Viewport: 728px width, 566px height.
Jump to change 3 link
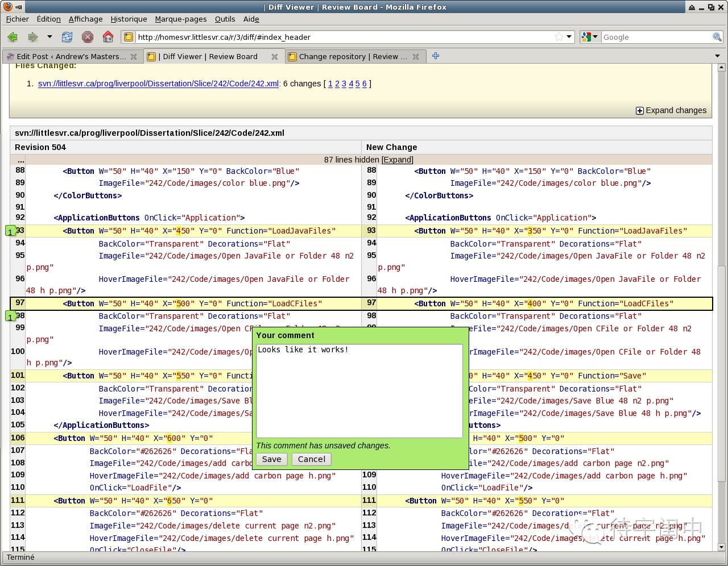point(344,84)
